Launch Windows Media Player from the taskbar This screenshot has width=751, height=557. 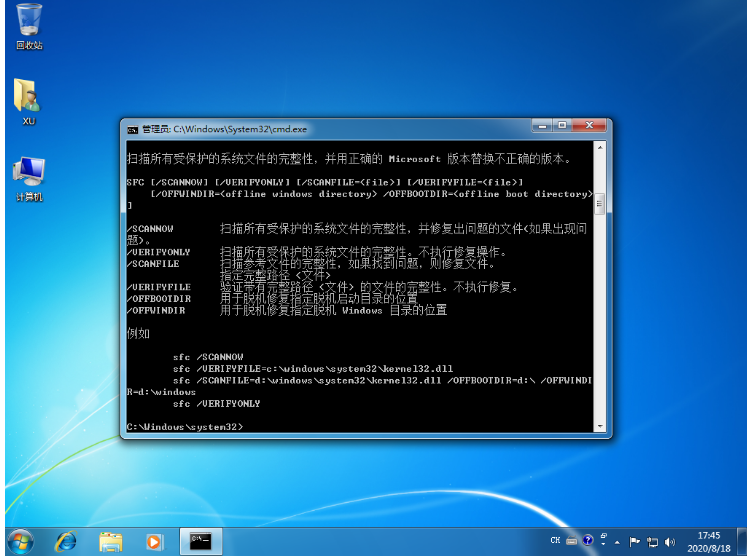tap(154, 541)
